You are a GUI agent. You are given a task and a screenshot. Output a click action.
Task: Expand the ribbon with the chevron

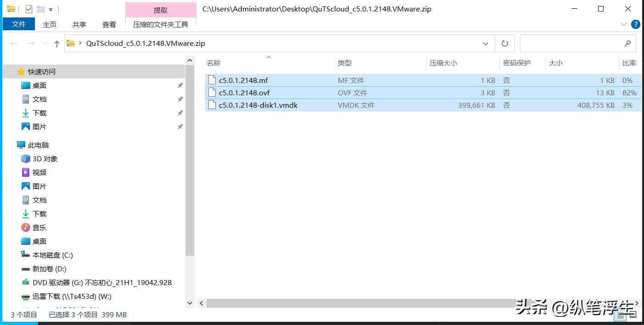(x=624, y=24)
